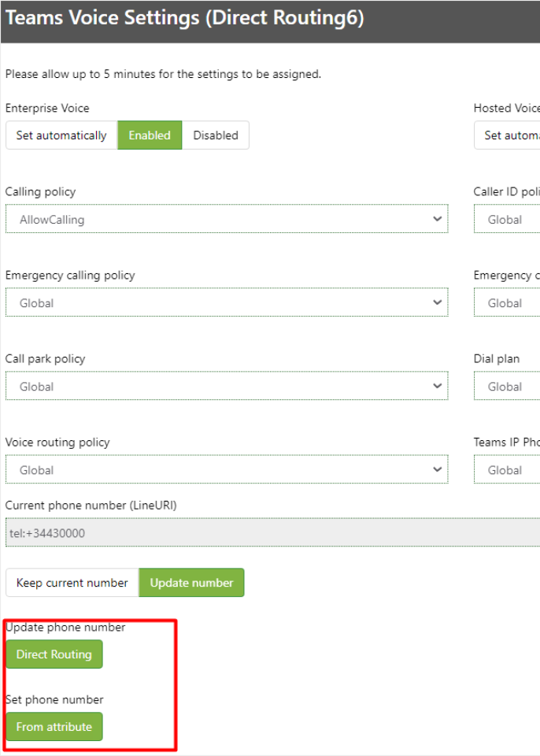Open the Calling policy dropdown

point(227,219)
